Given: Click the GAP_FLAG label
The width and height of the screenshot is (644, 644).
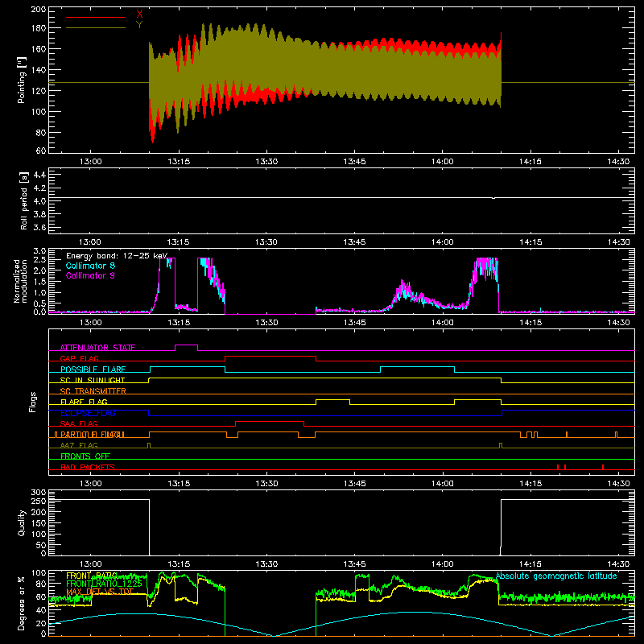Looking at the screenshot, I should pyautogui.click(x=79, y=358).
